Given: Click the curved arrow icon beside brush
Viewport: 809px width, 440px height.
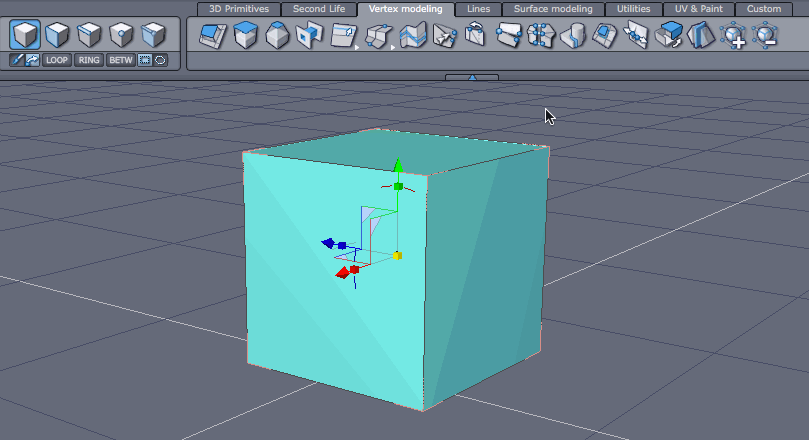Looking at the screenshot, I should point(32,60).
